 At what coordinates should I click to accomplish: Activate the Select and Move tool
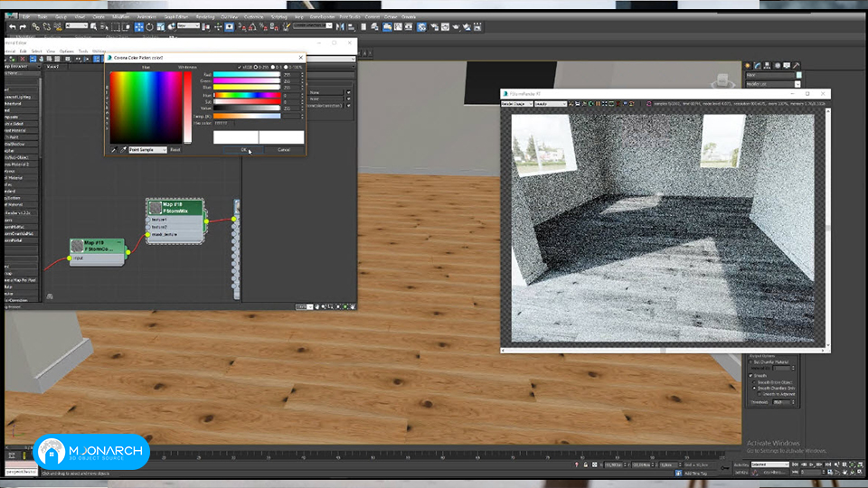pos(139,26)
